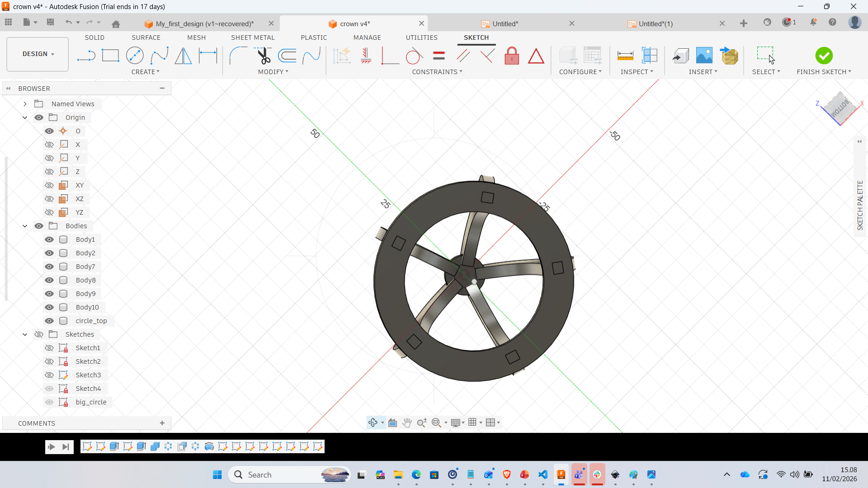Open the Insert Image icon
868x488 pixels.
pos(704,56)
